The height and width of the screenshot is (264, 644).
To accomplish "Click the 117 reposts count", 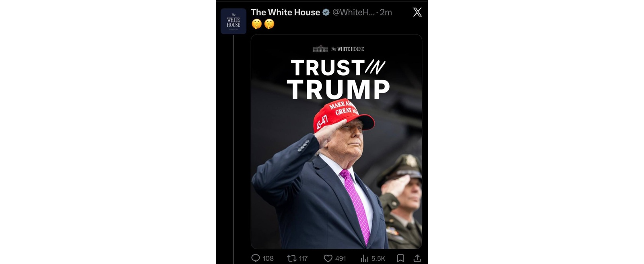I will [303, 259].
